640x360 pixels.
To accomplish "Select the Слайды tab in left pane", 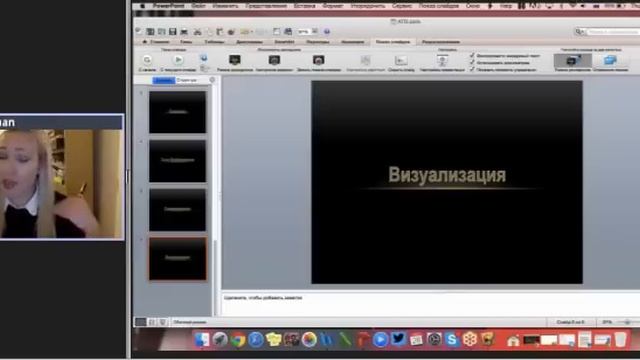I will (x=164, y=80).
